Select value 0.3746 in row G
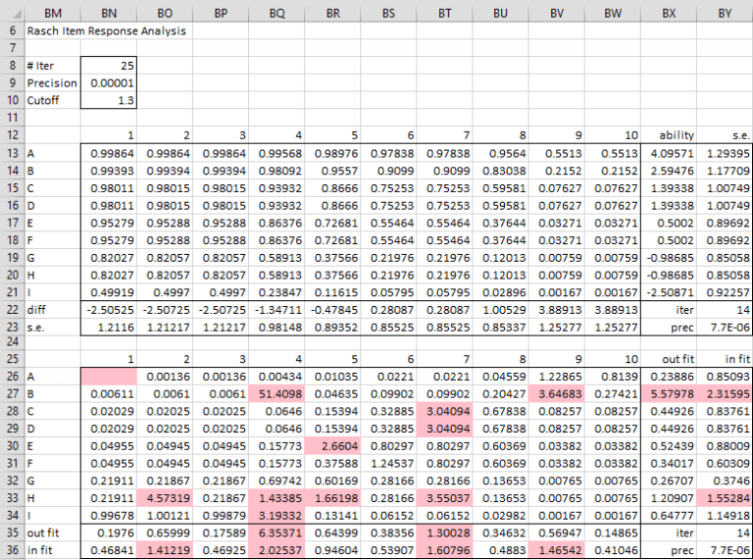Screen dimensions: 753x560 click(725, 481)
